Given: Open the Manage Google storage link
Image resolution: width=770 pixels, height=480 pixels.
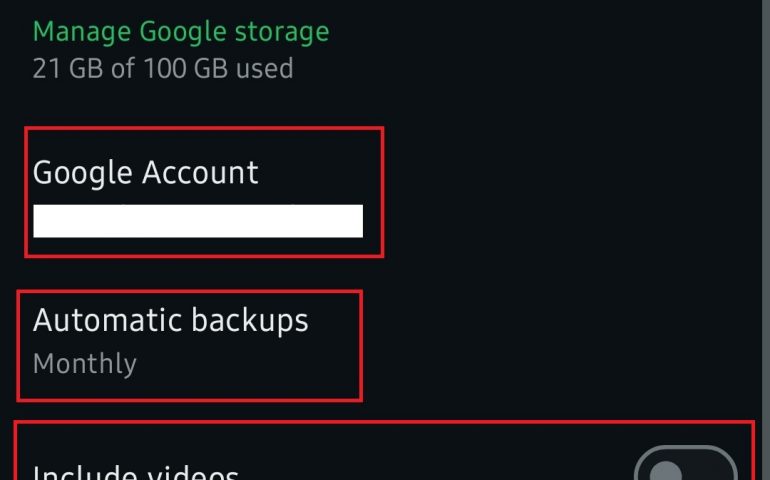Looking at the screenshot, I should click(181, 32).
